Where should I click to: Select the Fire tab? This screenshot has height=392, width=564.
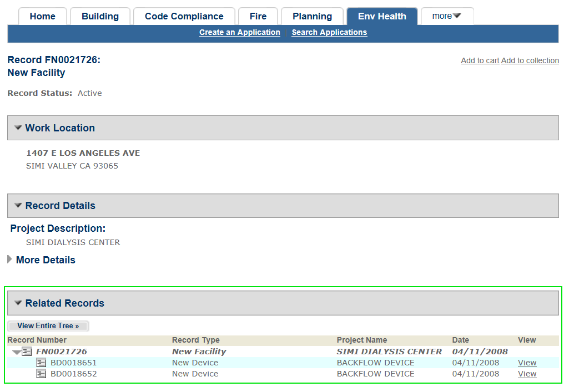258,16
